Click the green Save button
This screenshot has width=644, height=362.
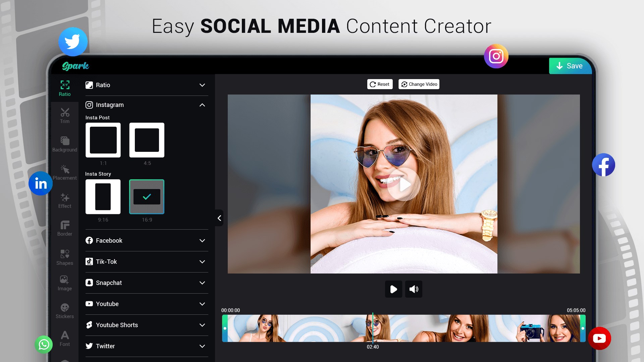[570, 66]
